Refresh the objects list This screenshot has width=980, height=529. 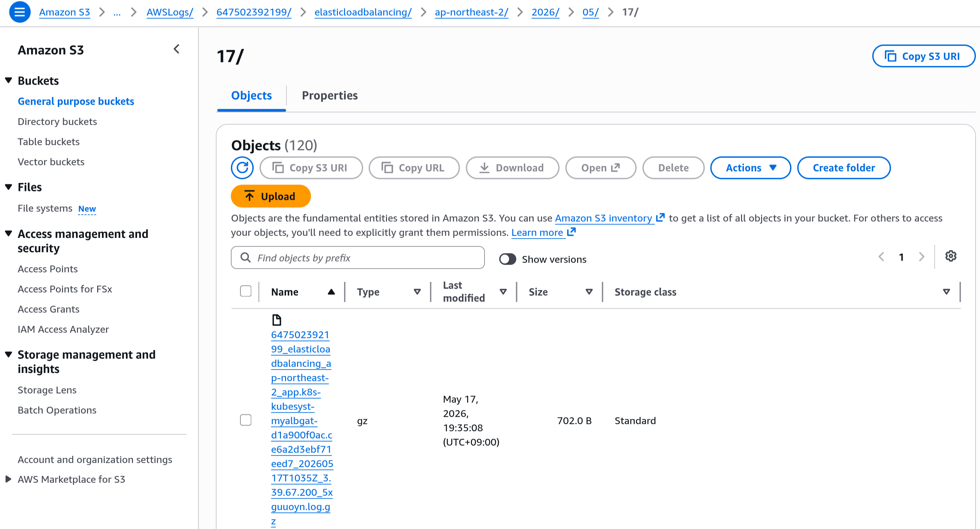pyautogui.click(x=242, y=168)
